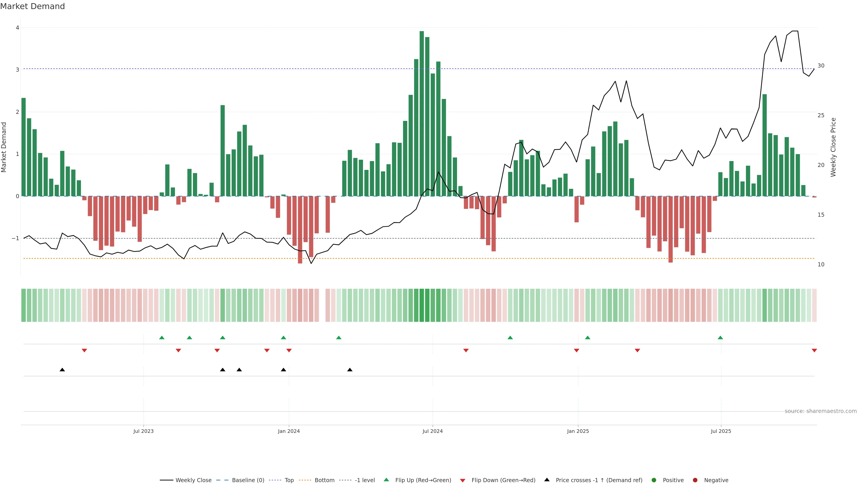Click the Jan 2024 axis label
The width and height of the screenshot is (868, 488).
coord(289,431)
